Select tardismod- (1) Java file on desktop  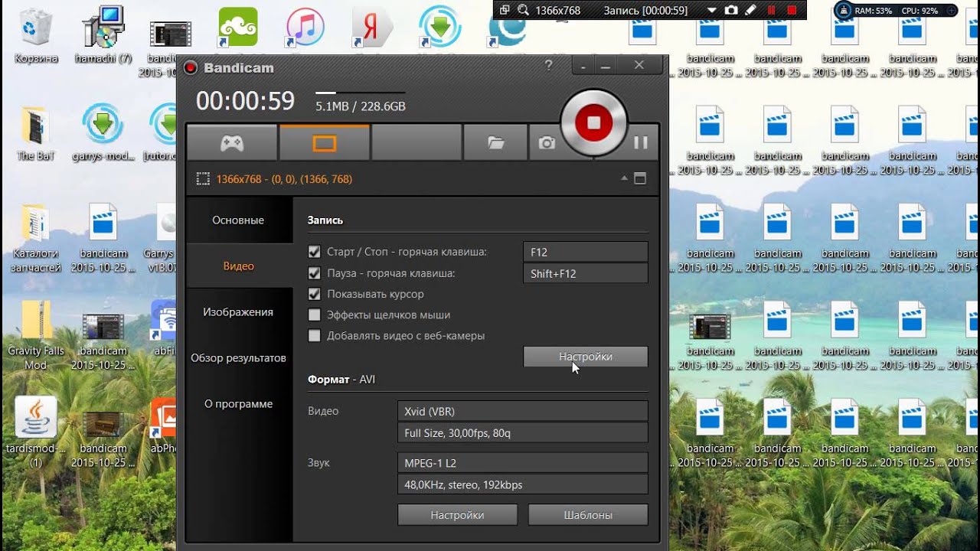click(36, 432)
